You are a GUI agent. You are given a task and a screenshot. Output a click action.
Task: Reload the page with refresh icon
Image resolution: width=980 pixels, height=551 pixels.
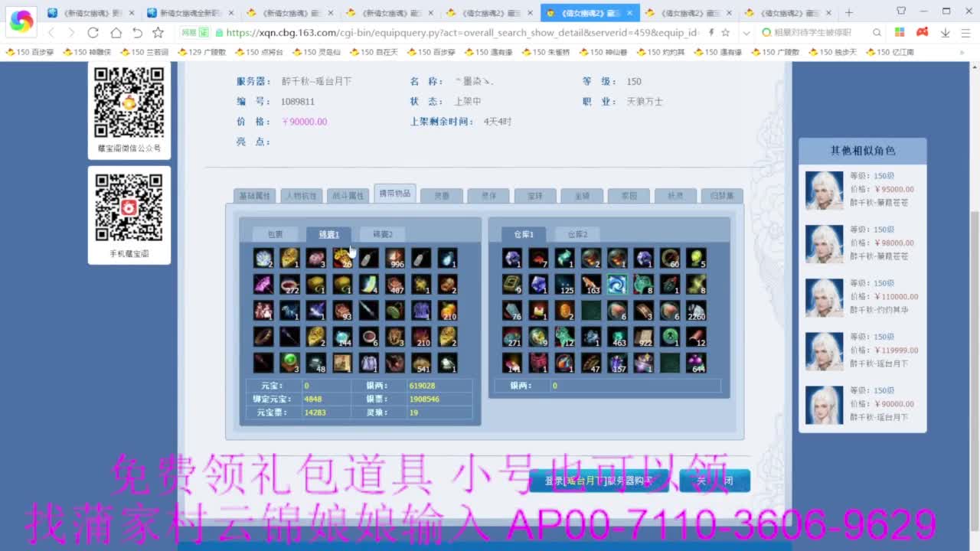(93, 33)
